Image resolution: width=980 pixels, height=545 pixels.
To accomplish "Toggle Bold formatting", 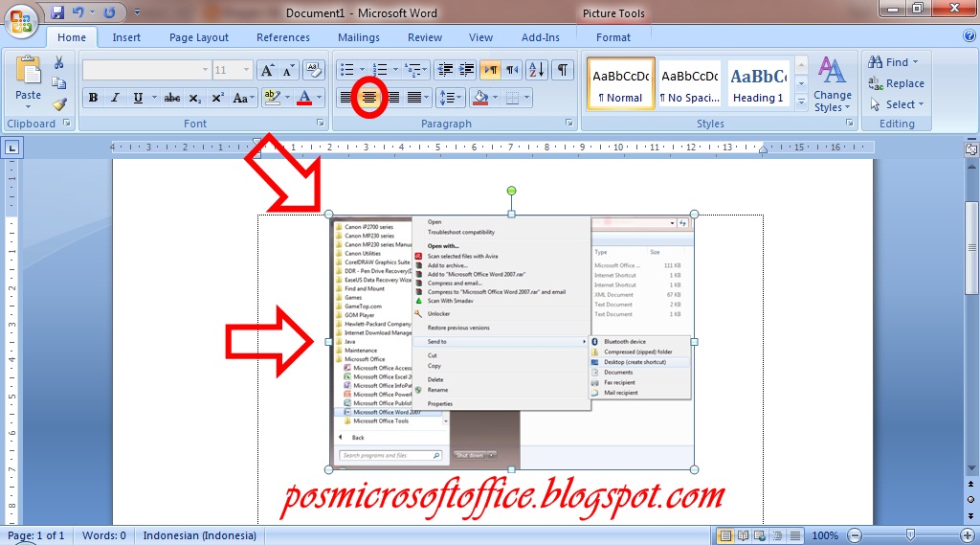I will pyautogui.click(x=93, y=98).
